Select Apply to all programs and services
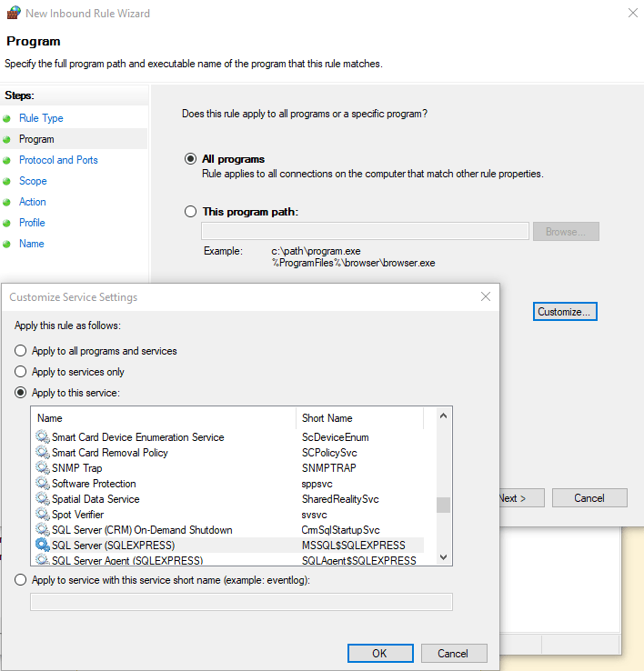The image size is (644, 671). pyautogui.click(x=21, y=351)
